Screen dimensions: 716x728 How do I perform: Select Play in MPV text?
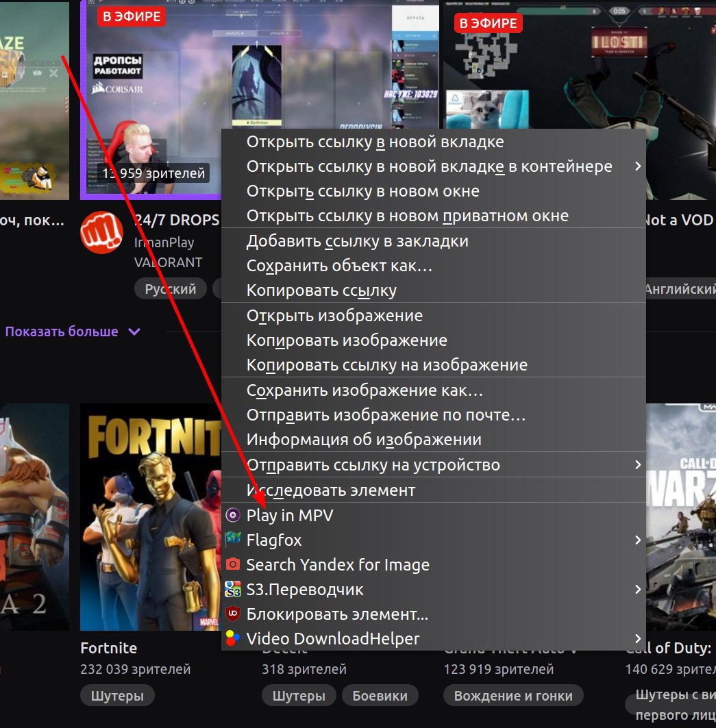(x=289, y=516)
